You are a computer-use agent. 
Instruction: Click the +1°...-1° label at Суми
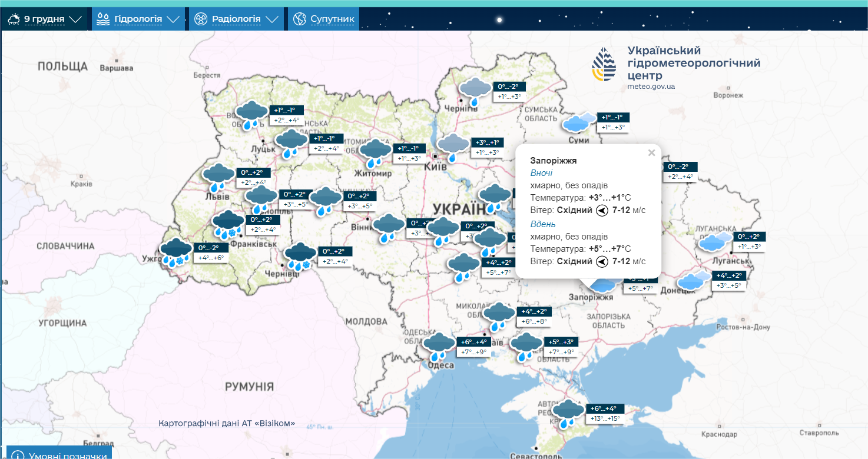(614, 117)
